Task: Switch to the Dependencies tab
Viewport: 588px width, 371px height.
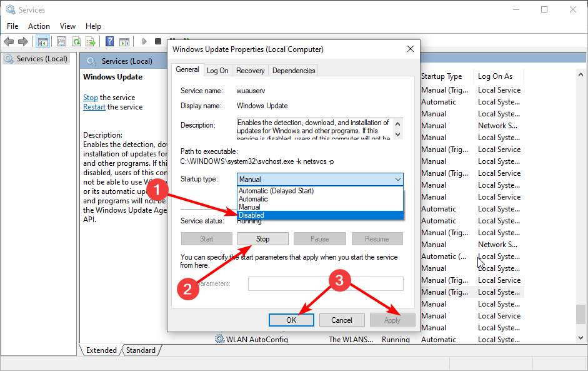Action: (294, 71)
